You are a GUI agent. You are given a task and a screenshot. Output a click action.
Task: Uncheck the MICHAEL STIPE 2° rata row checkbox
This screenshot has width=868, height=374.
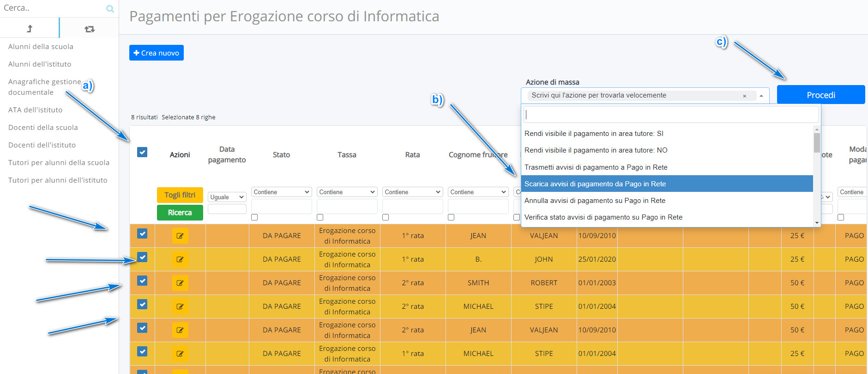[142, 304]
